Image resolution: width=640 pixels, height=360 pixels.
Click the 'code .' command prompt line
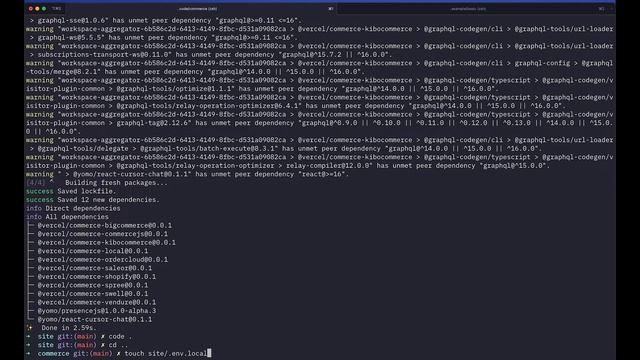click(79, 336)
